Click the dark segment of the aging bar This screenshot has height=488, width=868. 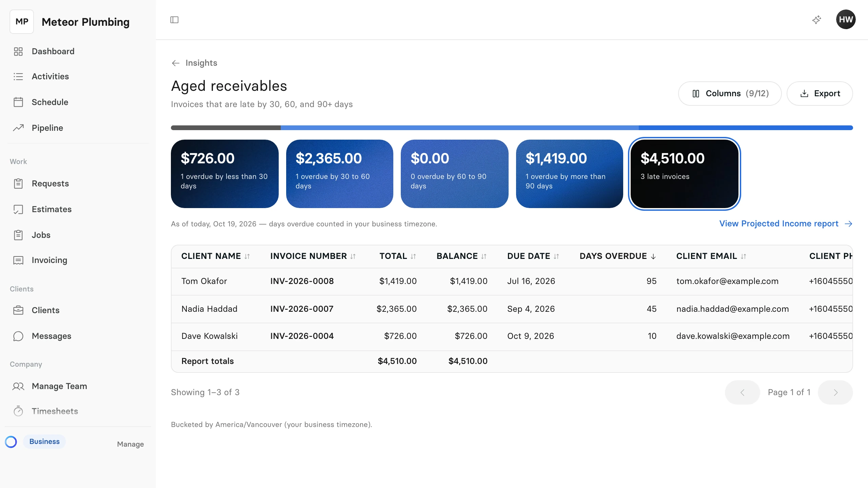click(x=226, y=128)
